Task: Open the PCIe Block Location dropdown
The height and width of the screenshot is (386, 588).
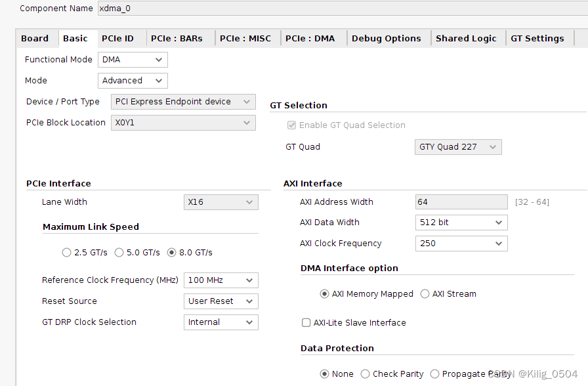Action: [x=183, y=122]
